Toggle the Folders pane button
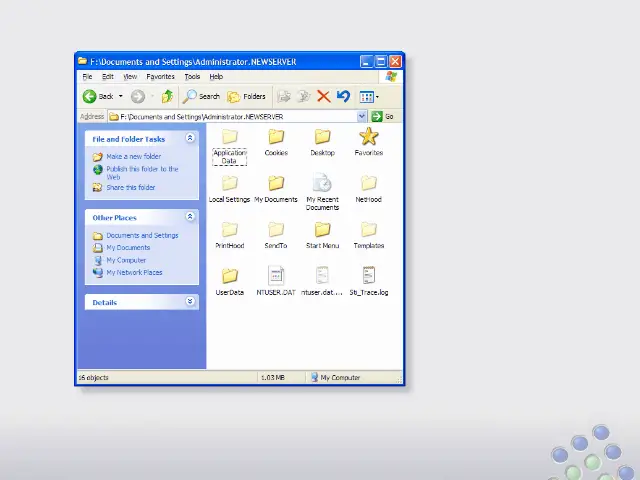This screenshot has height=480, width=640. (x=247, y=96)
